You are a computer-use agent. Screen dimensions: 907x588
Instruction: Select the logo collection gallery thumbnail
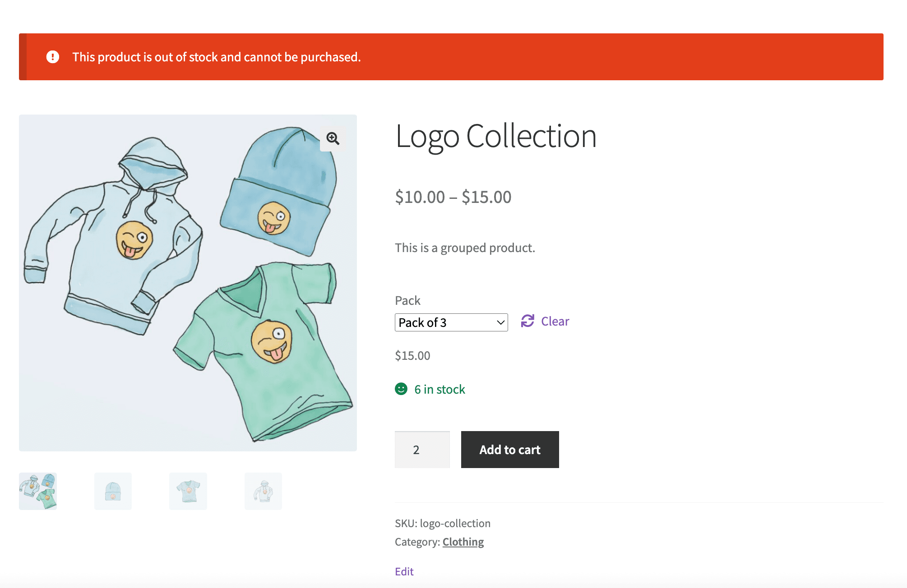(x=38, y=491)
